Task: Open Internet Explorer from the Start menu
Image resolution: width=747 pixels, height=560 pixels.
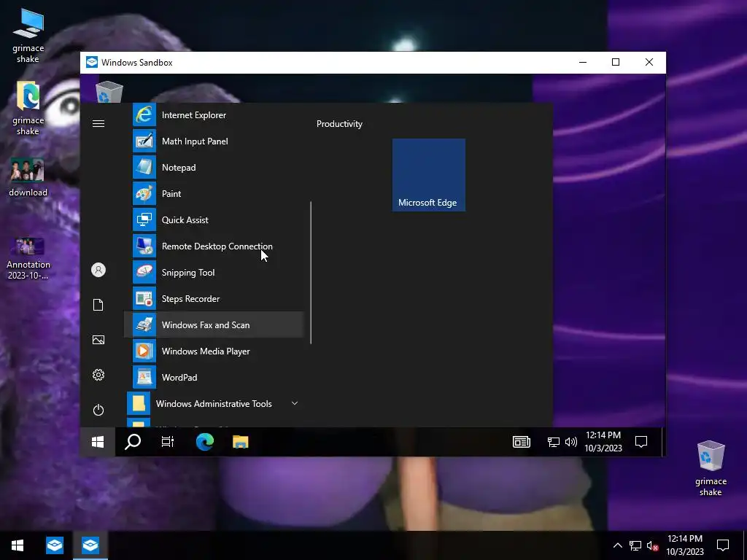Action: pyautogui.click(x=214, y=114)
